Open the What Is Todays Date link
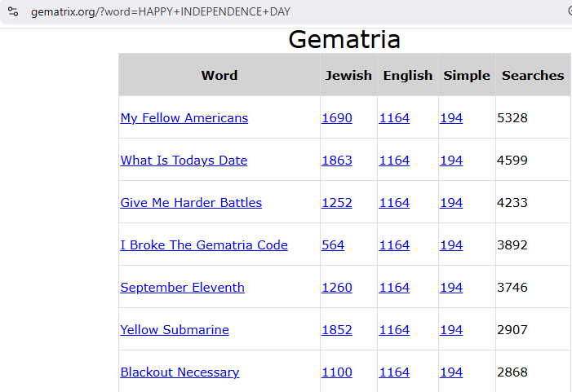 coord(184,161)
